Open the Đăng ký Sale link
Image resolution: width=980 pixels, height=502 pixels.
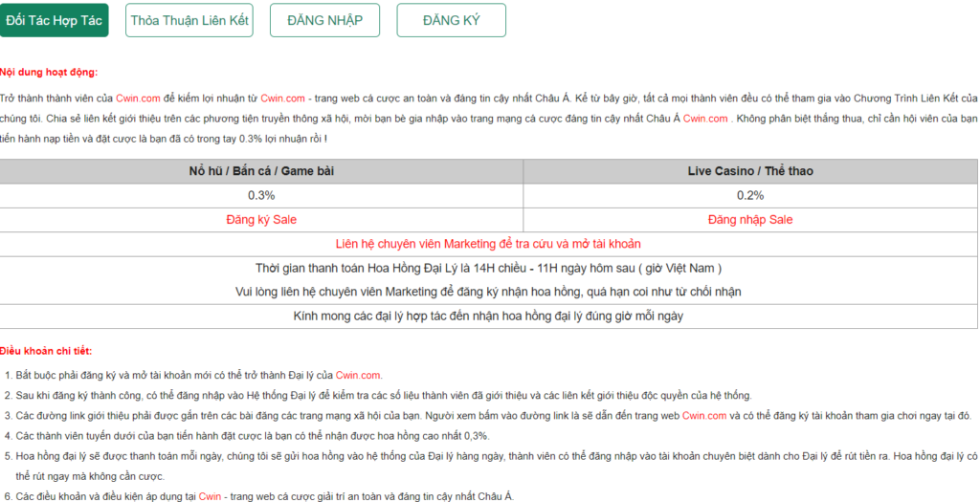tap(261, 220)
